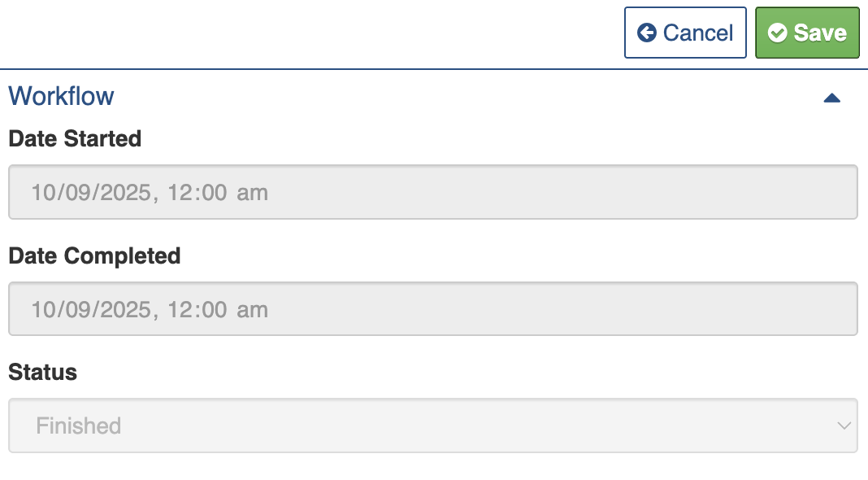This screenshot has width=868, height=480.
Task: Click the back-arrow icon inside Cancel
Action: pyautogui.click(x=647, y=33)
